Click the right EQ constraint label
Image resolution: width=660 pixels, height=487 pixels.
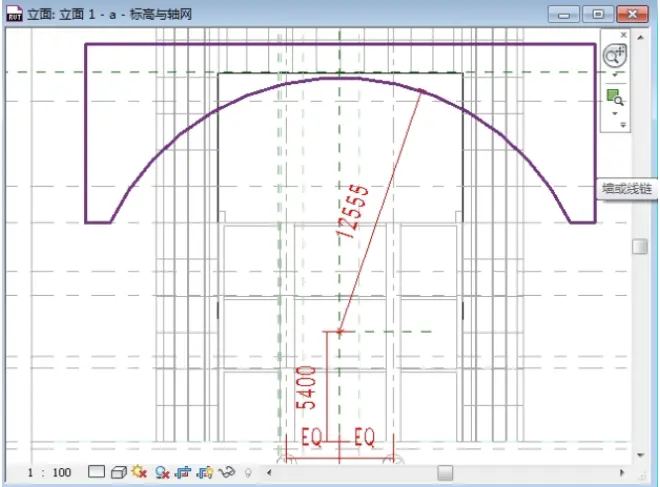364,437
